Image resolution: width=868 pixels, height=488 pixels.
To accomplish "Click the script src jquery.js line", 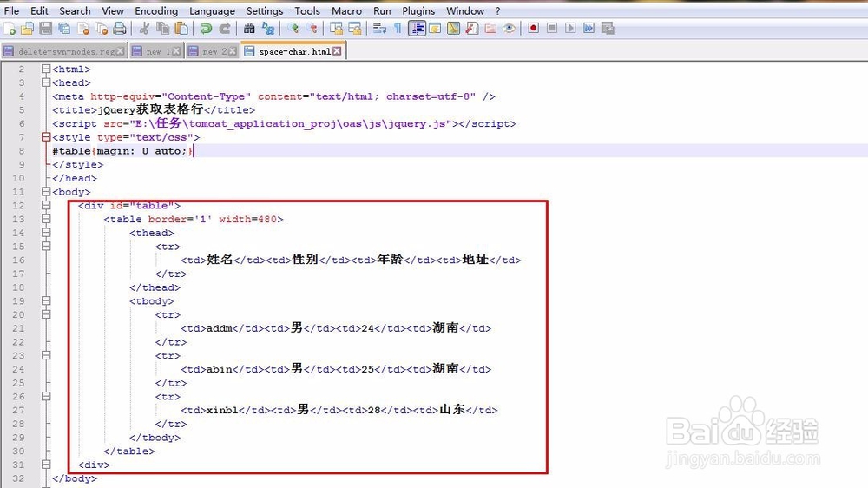I will click(284, 123).
